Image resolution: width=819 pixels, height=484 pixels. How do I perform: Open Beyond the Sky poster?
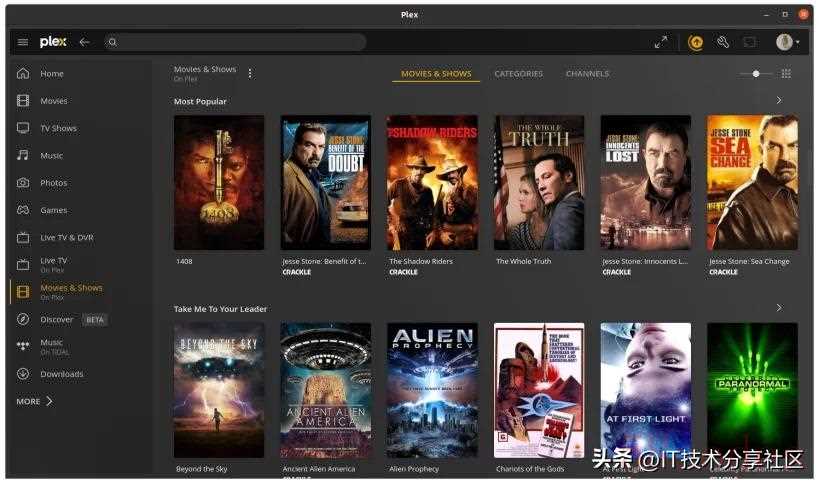pyautogui.click(x=219, y=391)
